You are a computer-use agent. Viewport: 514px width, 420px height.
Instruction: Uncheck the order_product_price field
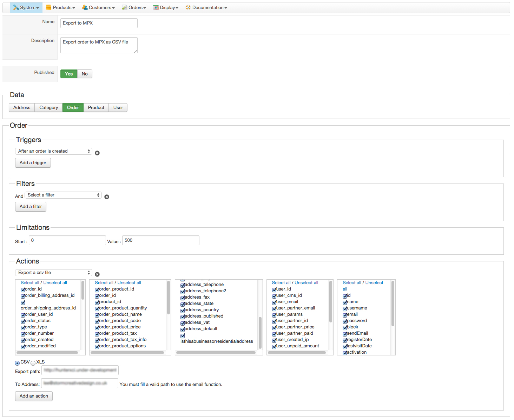point(97,328)
